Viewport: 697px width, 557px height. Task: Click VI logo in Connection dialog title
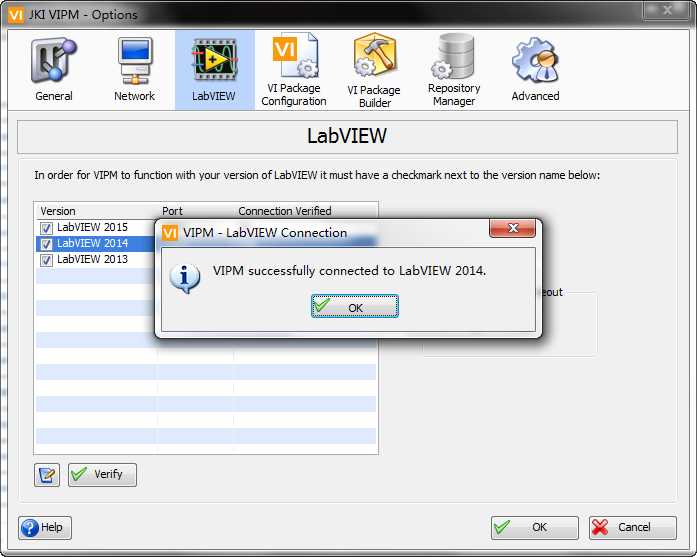(x=170, y=232)
